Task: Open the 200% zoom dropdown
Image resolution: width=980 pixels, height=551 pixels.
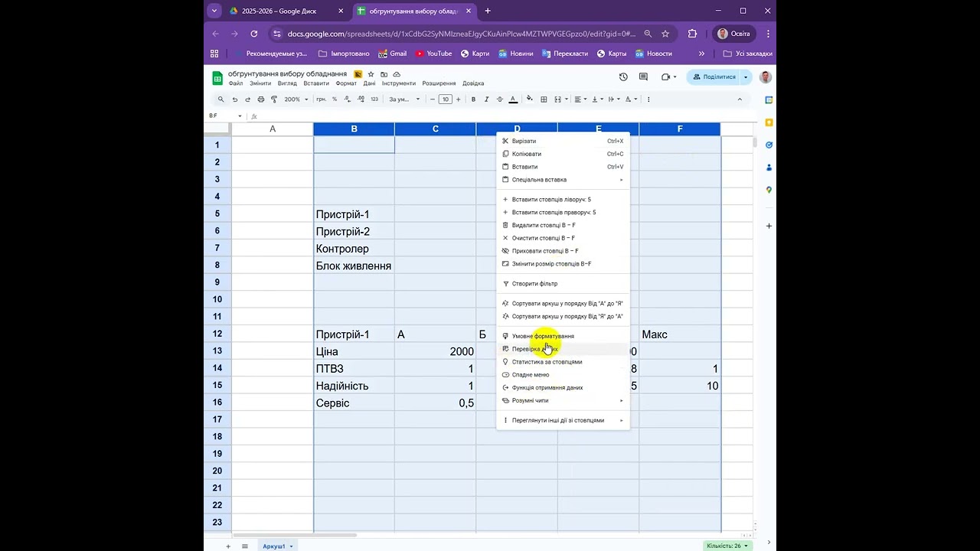Action: tap(296, 99)
